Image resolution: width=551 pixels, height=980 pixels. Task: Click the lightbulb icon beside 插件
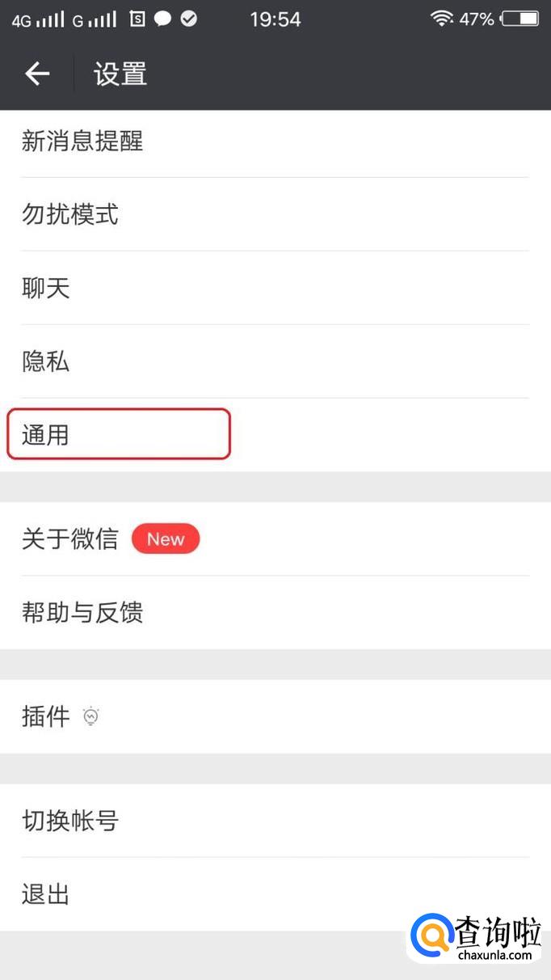(91, 716)
